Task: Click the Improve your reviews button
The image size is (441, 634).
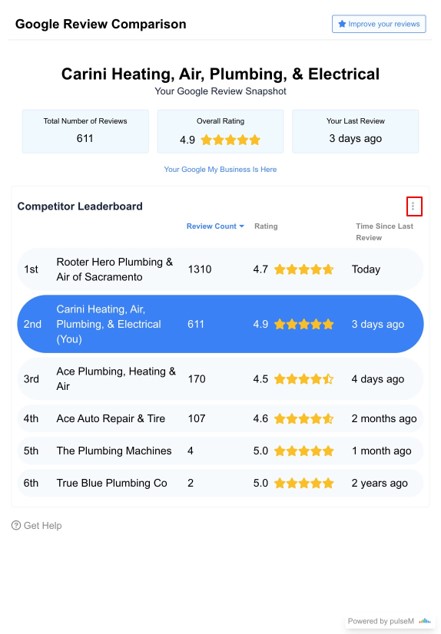Action: (379, 24)
